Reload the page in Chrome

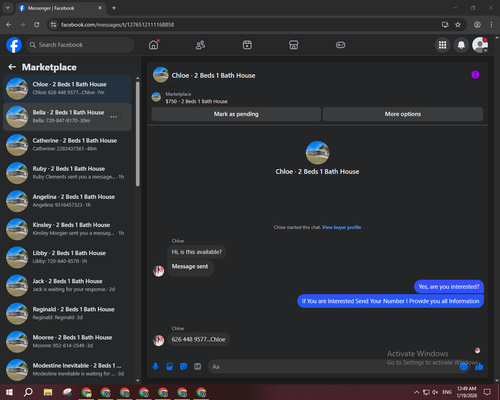(x=37, y=25)
